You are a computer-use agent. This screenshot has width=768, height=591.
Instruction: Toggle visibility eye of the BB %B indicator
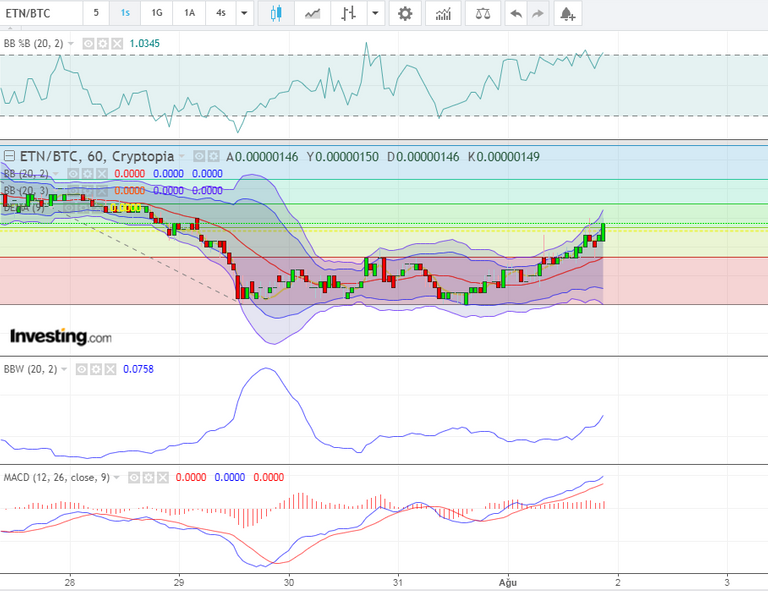88,44
